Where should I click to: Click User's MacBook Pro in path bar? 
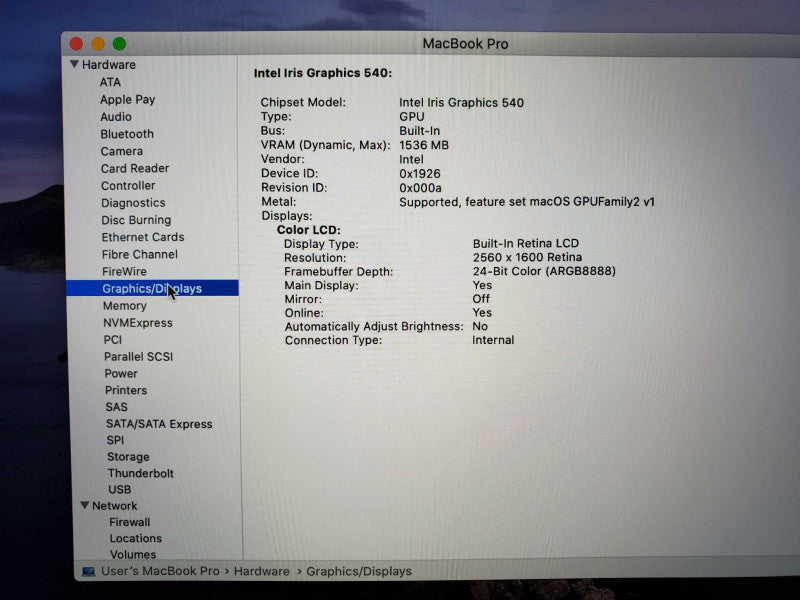pyautogui.click(x=160, y=571)
